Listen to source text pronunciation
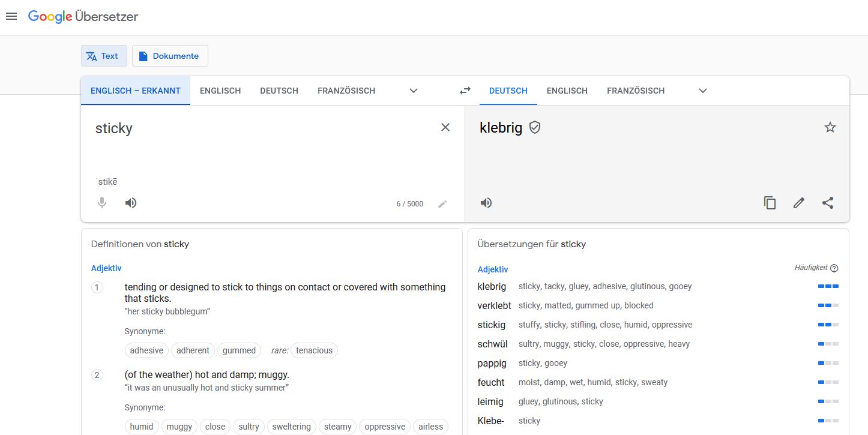This screenshot has height=435, width=868. pyautogui.click(x=131, y=203)
